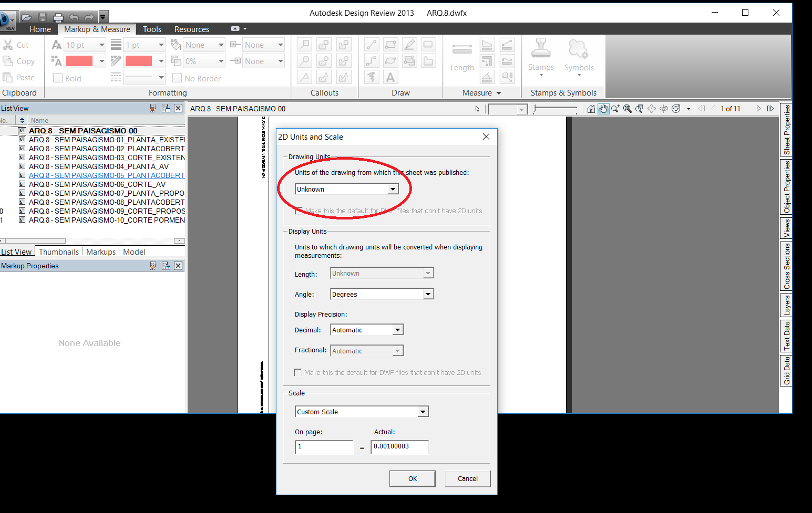Select the Text draw tool
The height and width of the screenshot is (513, 812).
click(x=389, y=77)
